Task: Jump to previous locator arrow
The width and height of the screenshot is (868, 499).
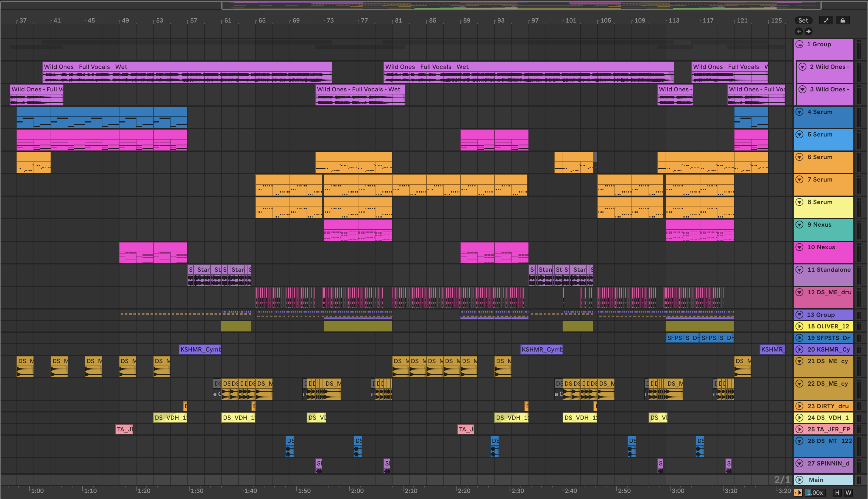Action: (799, 32)
